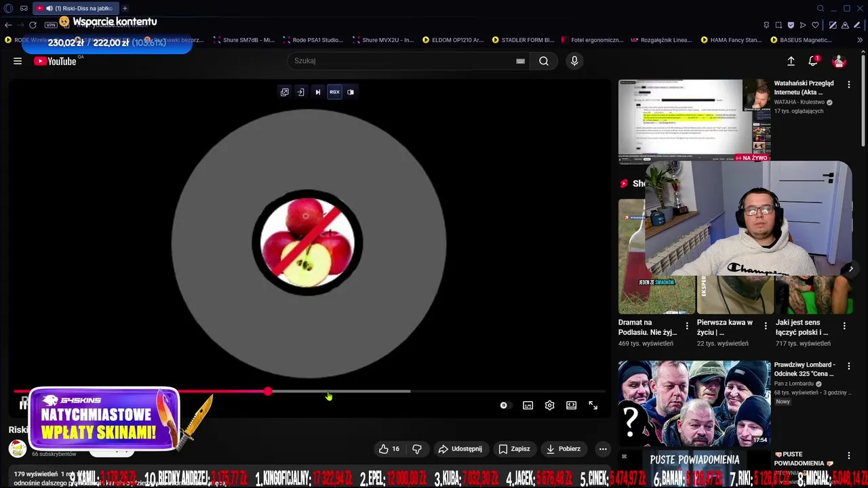Open Shure SM7dB bookmark
This screenshot has width=868, height=488.
click(244, 40)
